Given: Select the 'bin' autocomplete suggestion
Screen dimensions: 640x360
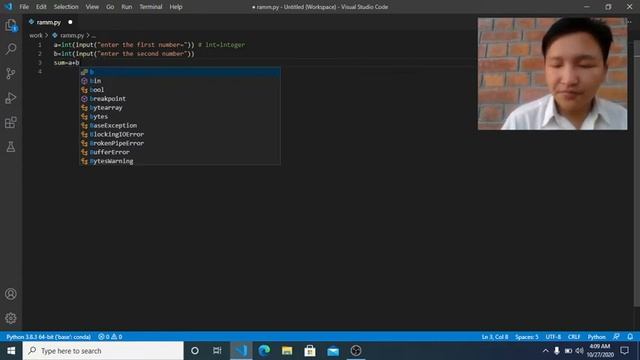Looking at the screenshot, I should click(x=180, y=81).
